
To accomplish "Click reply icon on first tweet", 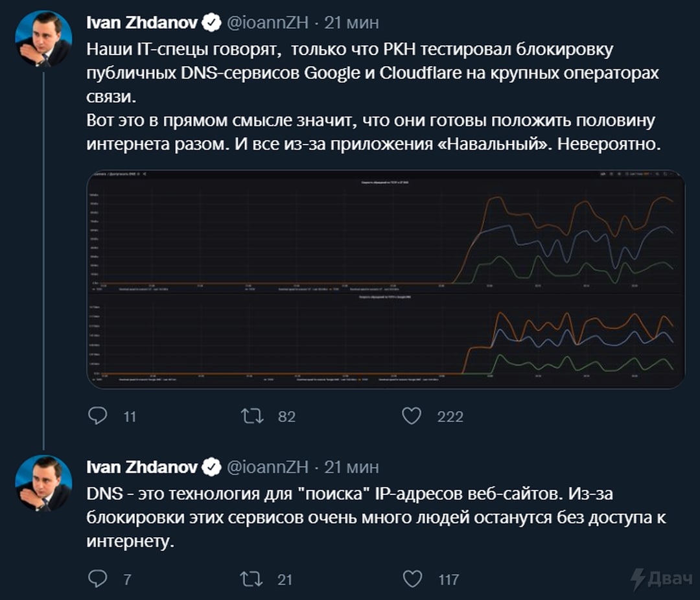I will pos(98,415).
